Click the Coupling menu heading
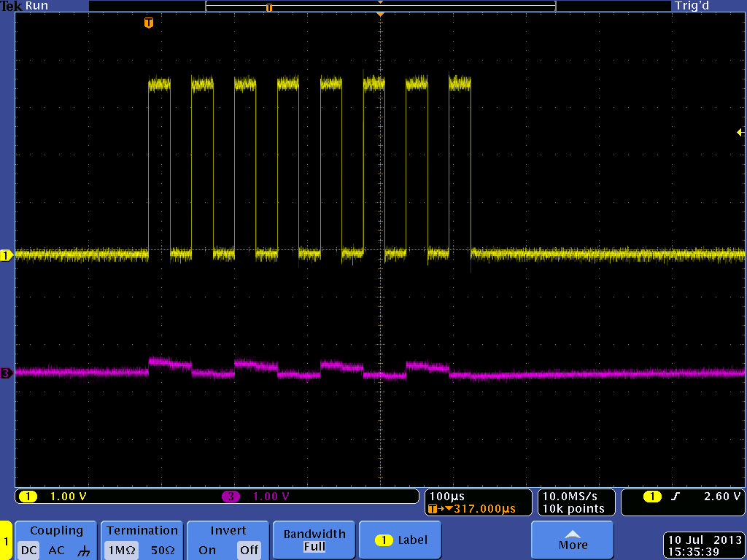747x560 pixels. tap(55, 530)
